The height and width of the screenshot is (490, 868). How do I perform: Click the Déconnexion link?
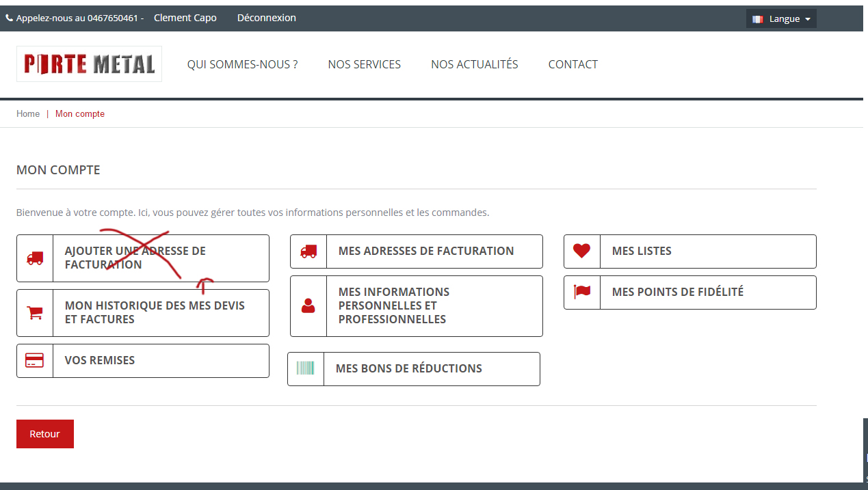click(x=267, y=18)
